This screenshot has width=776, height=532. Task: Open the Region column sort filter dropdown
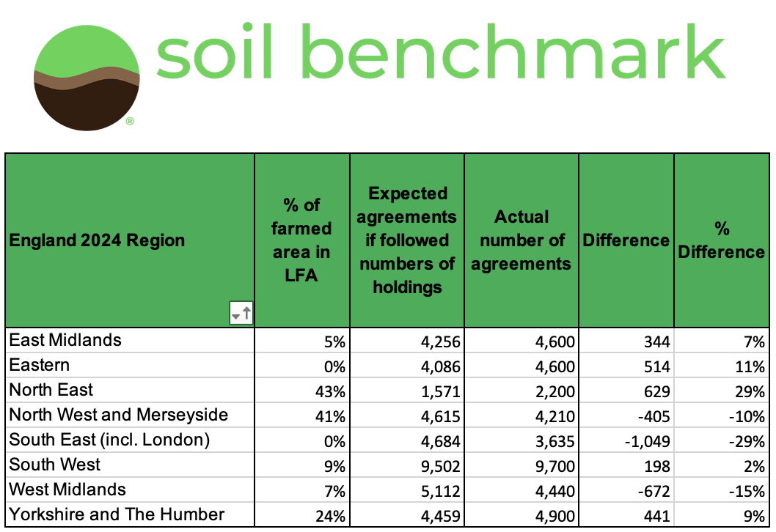coord(241,312)
